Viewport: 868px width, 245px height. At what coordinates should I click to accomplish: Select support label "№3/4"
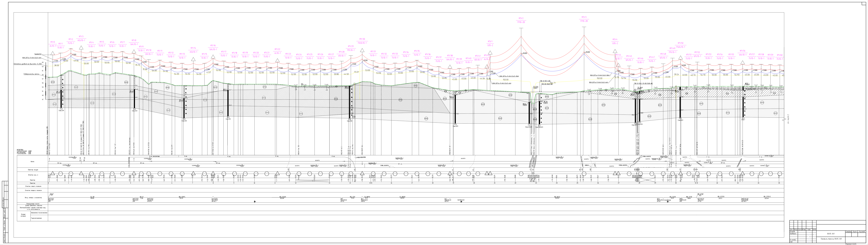615,39
